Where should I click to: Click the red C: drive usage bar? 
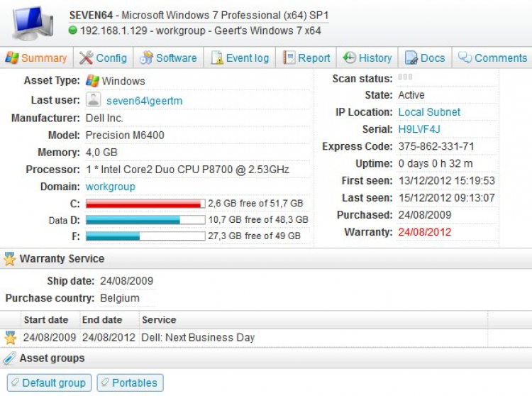145,203
